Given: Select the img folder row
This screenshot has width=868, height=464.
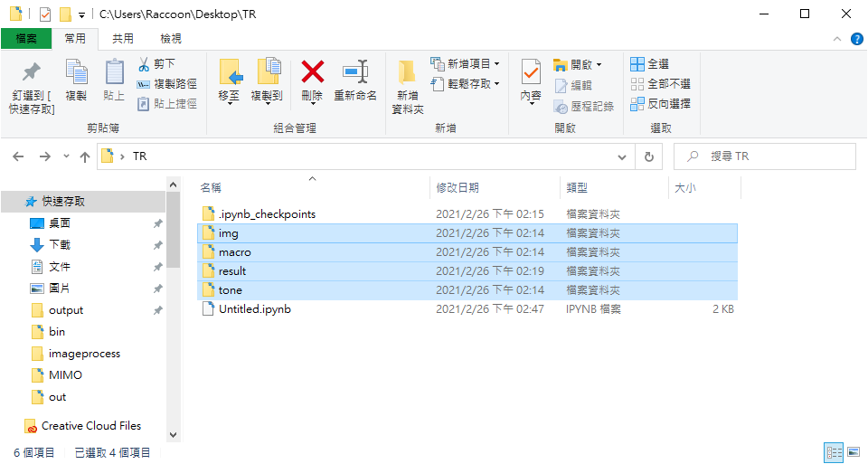Looking at the screenshot, I should pos(467,233).
